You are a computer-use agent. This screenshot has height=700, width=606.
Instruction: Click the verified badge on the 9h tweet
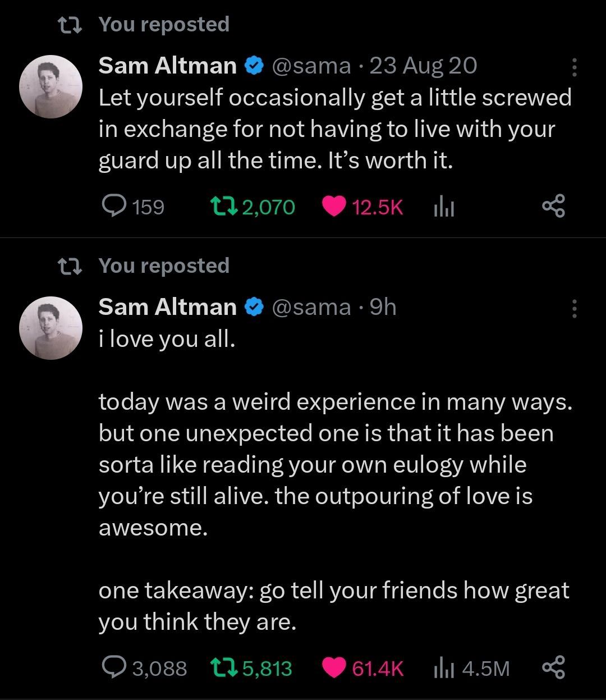pos(254,307)
